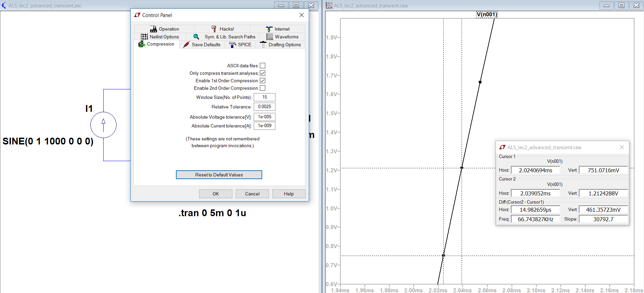Click the Hacks! tab icon
The image size is (644, 293).
tap(214, 29)
